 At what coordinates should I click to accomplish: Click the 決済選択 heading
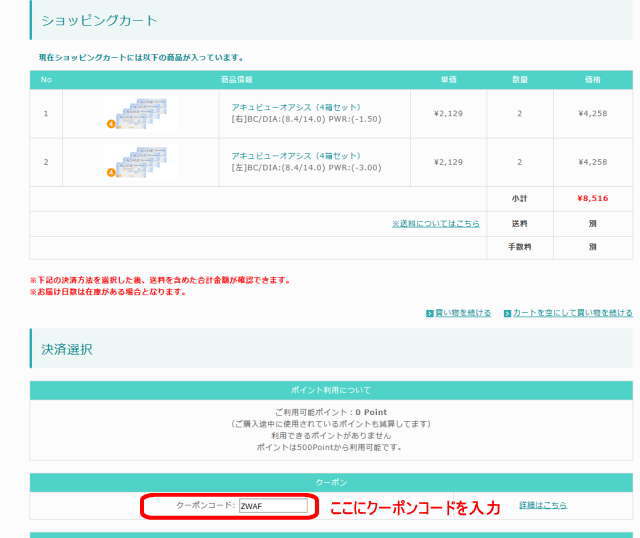[x=67, y=349]
